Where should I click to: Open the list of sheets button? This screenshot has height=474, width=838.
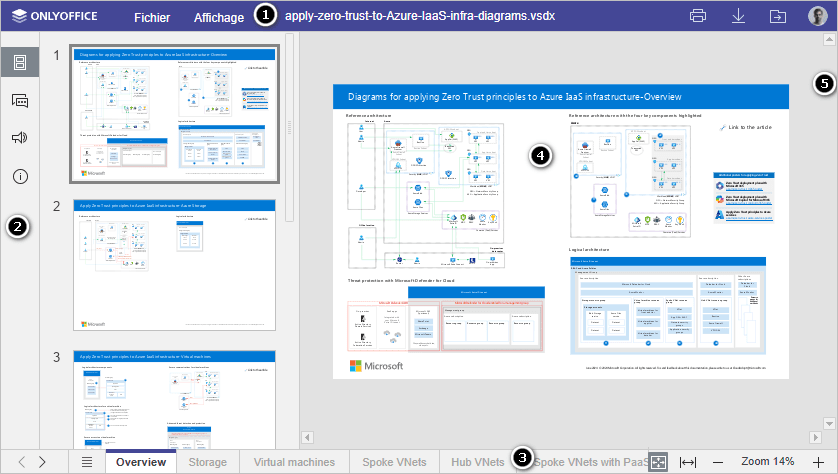(87, 462)
